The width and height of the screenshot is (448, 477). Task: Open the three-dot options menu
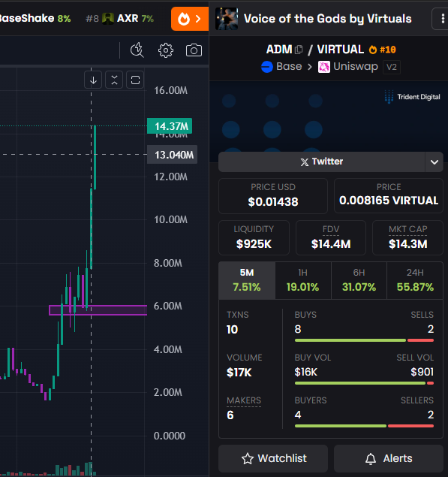pyautogui.click(x=442, y=19)
